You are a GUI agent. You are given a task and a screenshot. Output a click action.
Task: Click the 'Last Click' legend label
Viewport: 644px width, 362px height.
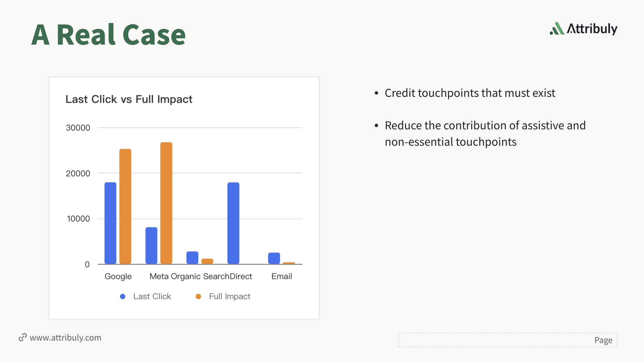152,296
